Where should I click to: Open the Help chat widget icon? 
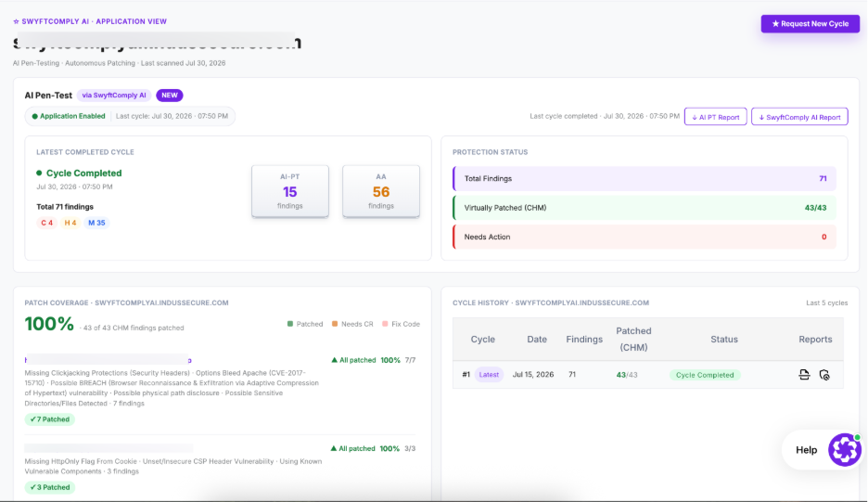[x=844, y=449]
